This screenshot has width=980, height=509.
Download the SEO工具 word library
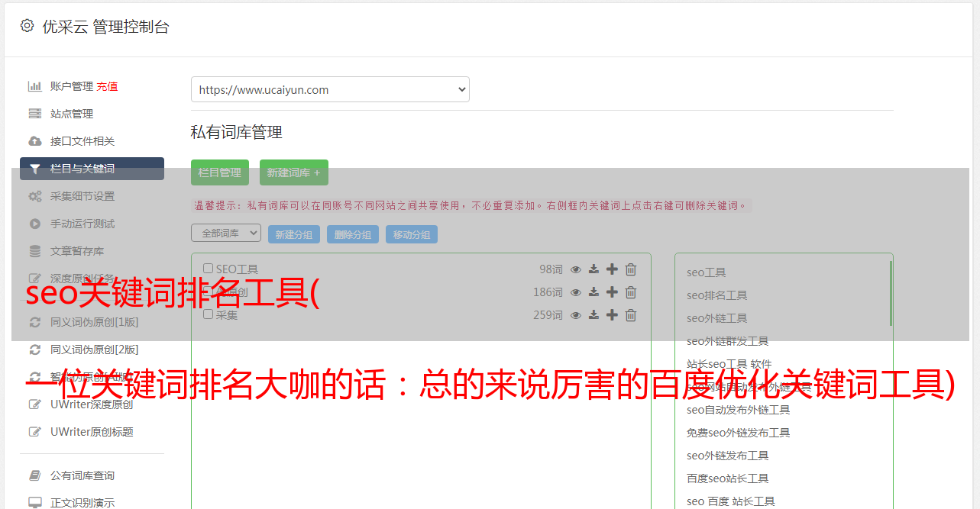593,269
